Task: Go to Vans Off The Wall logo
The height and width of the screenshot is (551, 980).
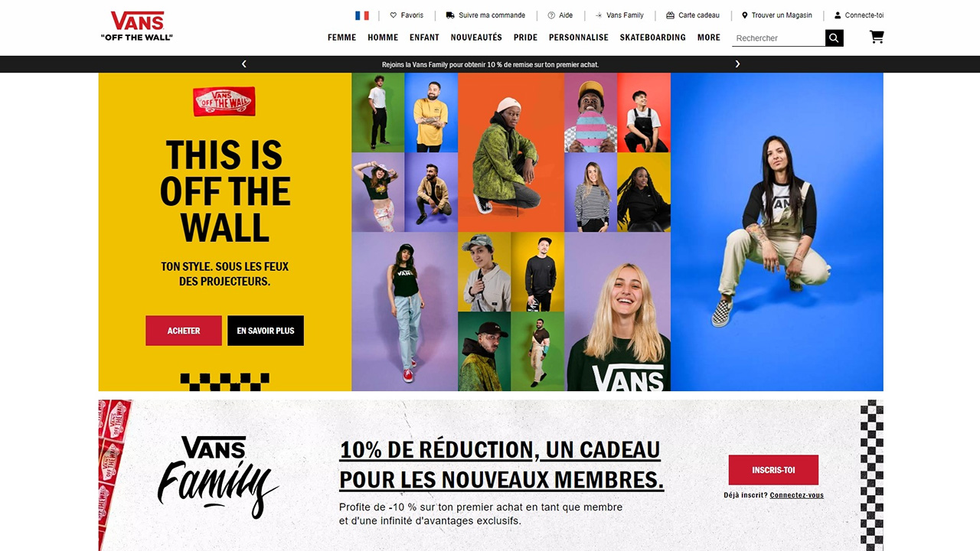Action: (137, 26)
